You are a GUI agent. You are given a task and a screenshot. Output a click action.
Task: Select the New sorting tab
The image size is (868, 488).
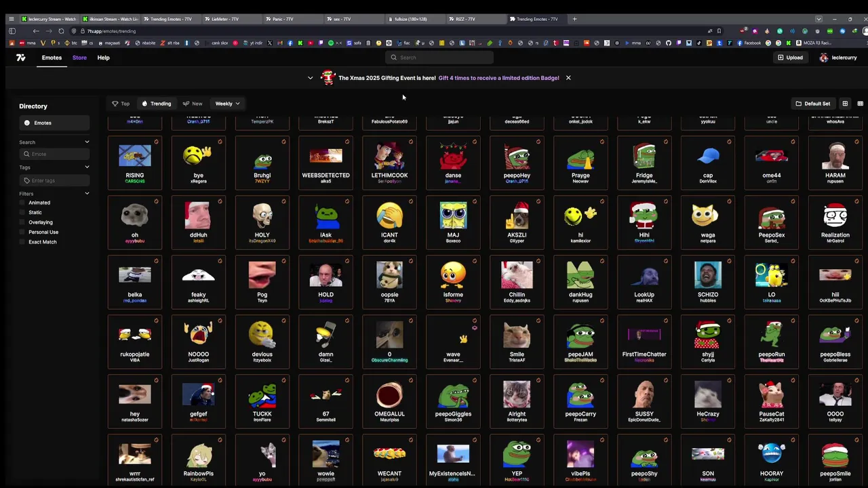193,104
